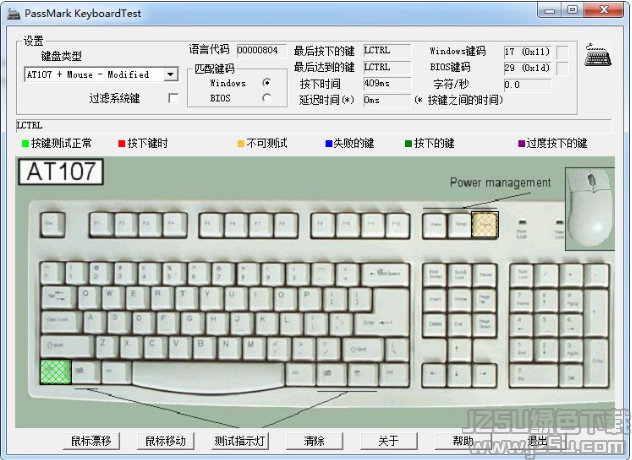Click the purple 过度按下的键 legend swatch
632x460 pixels.
(522, 144)
